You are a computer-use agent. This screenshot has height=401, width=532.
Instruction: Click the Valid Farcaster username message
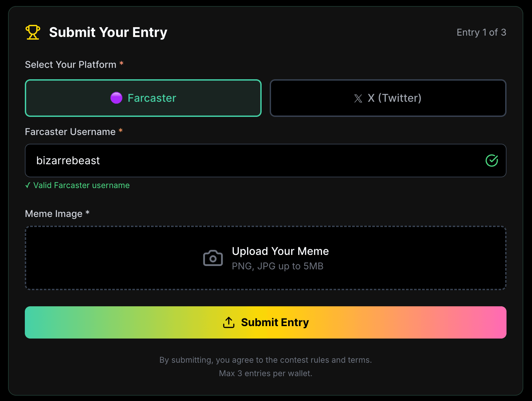tap(82, 185)
